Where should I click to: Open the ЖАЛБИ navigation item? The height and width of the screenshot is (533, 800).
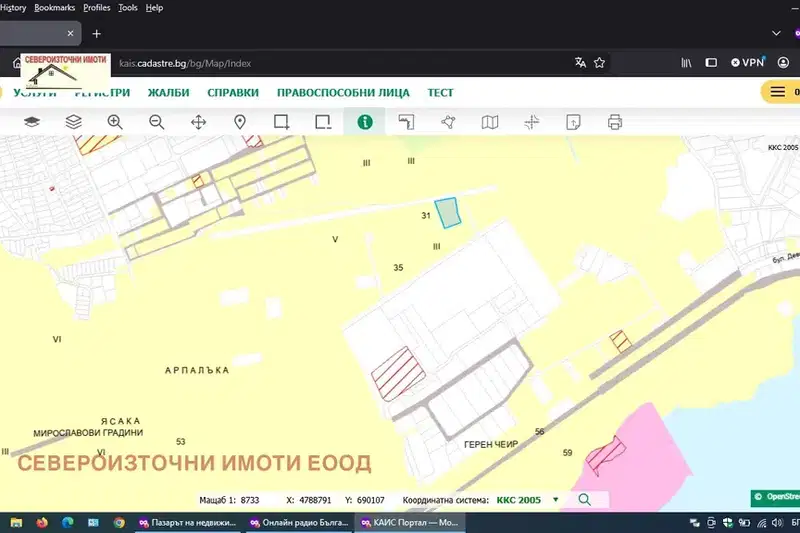168,93
